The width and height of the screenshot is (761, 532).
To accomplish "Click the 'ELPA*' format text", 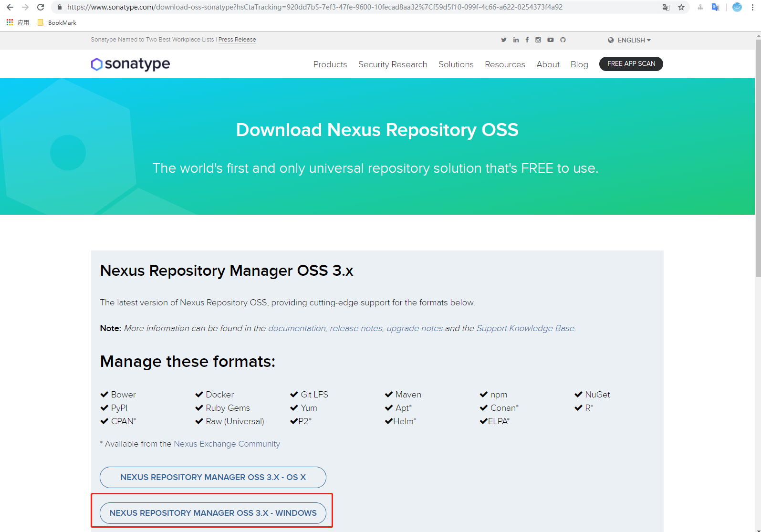I will click(499, 421).
